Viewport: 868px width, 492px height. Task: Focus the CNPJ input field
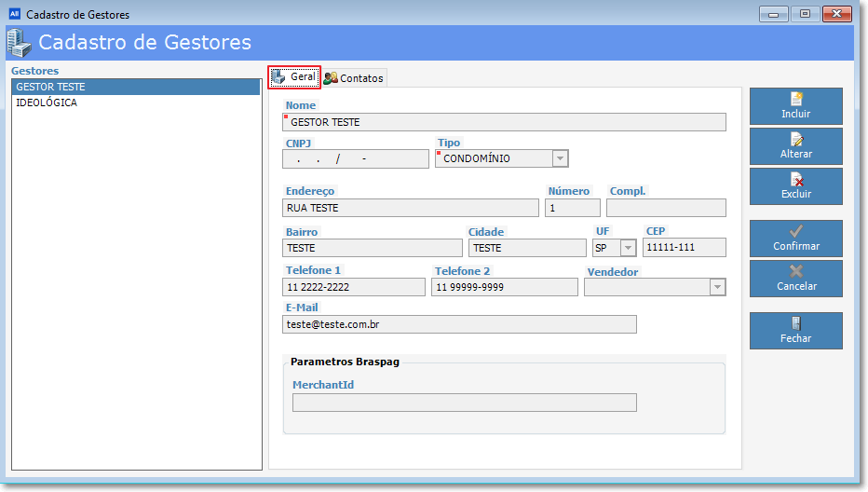pos(355,159)
